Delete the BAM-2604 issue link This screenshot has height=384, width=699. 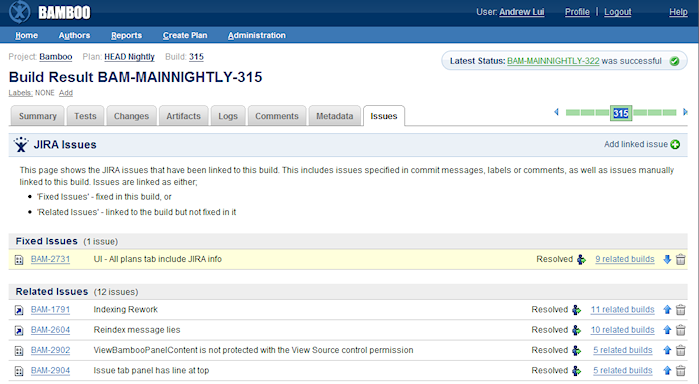680,330
